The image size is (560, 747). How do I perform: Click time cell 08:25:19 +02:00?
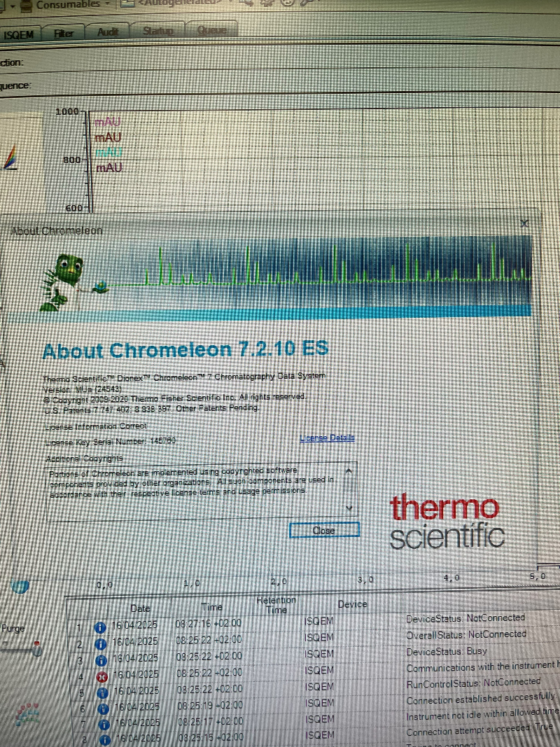click(x=210, y=704)
